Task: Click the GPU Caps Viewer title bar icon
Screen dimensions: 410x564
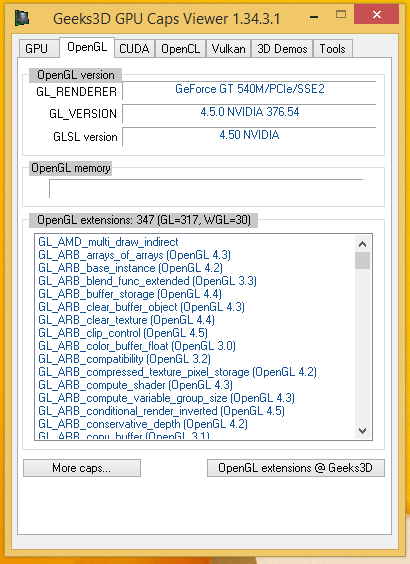Action: 22,18
